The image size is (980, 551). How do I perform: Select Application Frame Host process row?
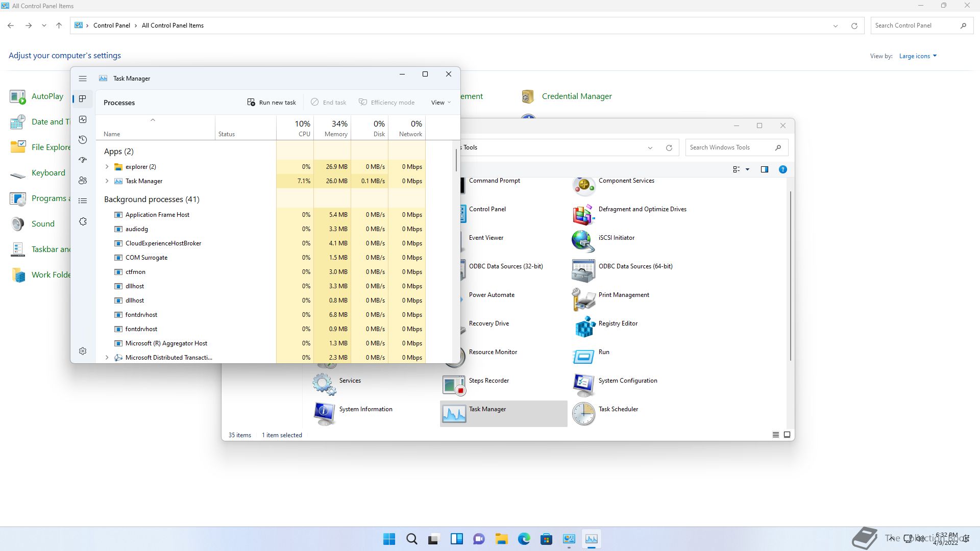pos(260,215)
